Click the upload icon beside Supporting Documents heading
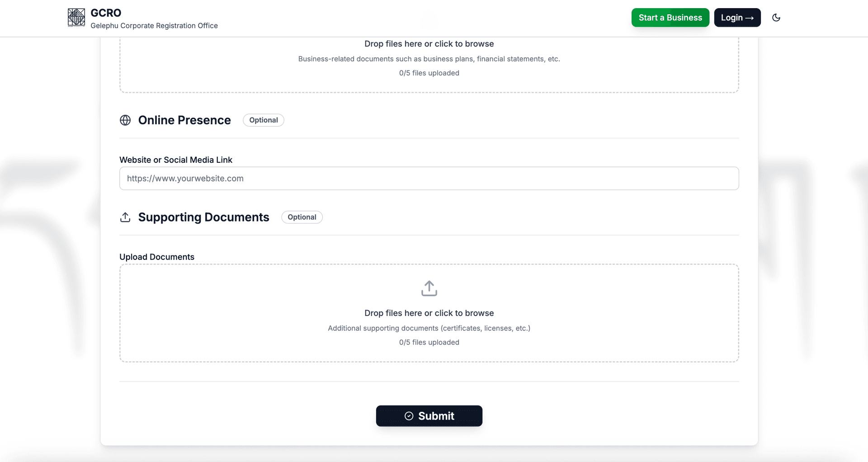 point(125,217)
